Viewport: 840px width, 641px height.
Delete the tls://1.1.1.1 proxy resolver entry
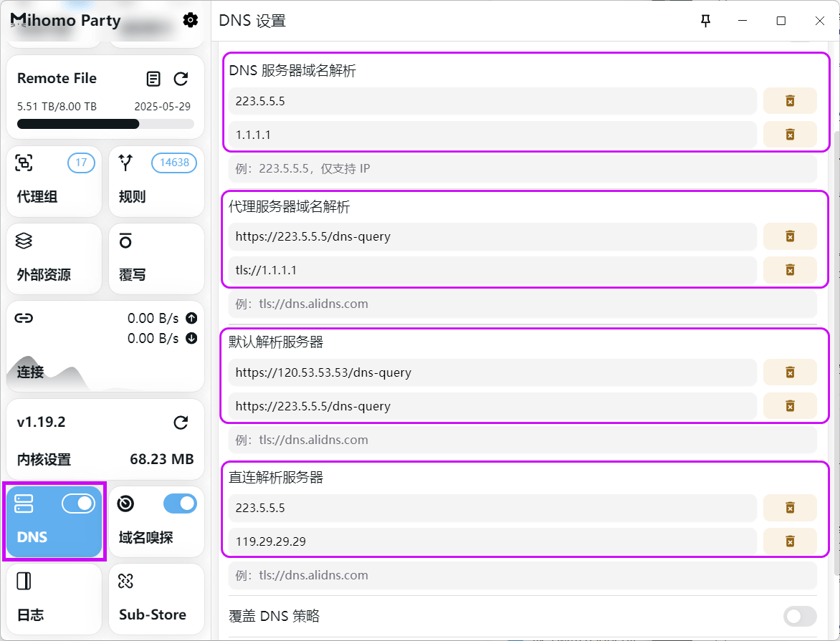click(x=790, y=270)
